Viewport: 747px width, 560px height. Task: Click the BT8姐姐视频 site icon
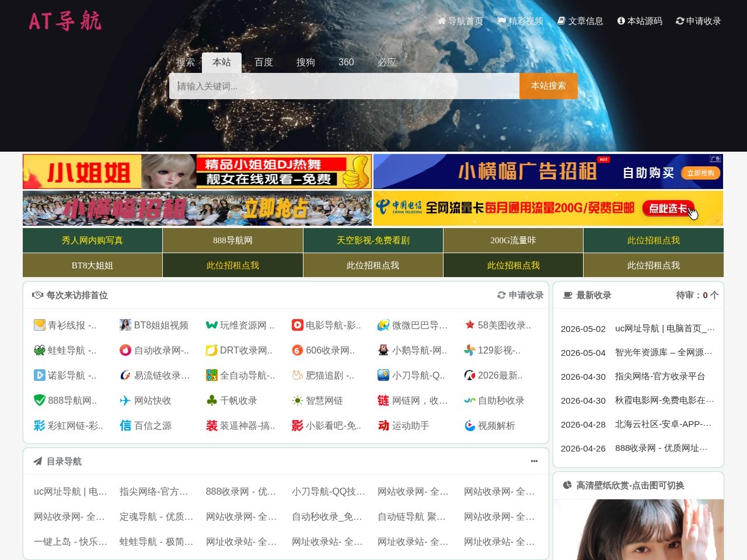pyautogui.click(x=125, y=325)
